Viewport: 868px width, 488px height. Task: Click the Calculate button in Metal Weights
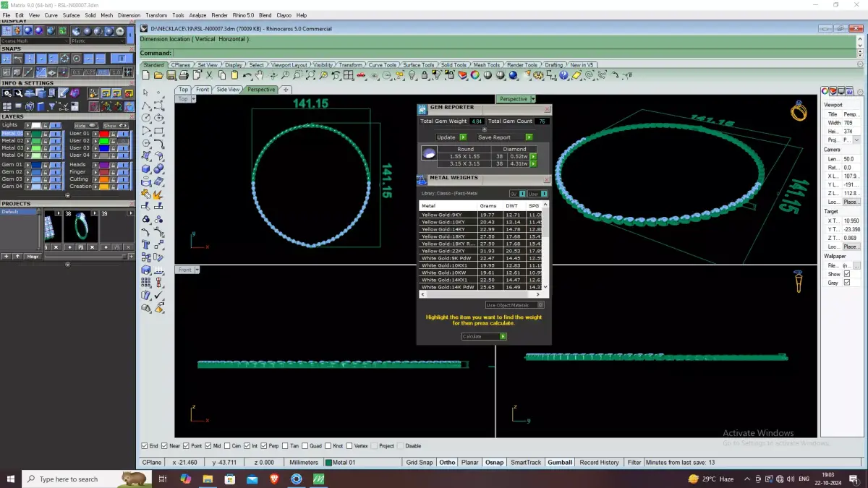coord(484,336)
